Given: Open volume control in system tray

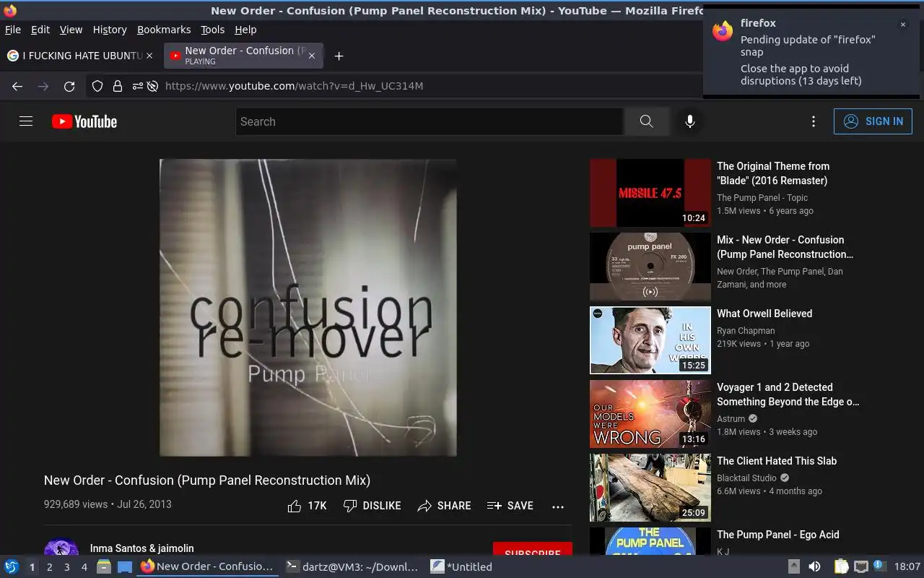Looking at the screenshot, I should (814, 566).
